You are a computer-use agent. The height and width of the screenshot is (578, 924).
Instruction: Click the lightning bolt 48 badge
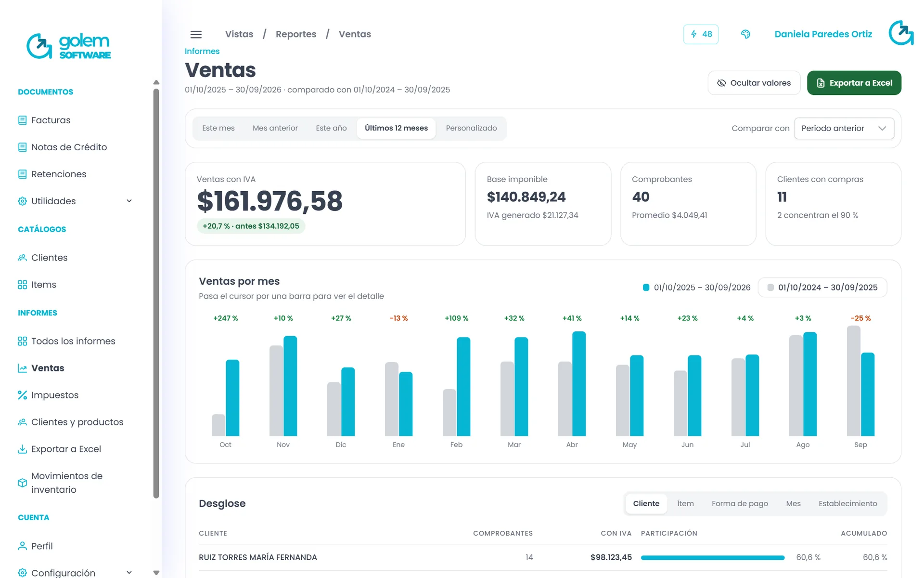pos(701,34)
